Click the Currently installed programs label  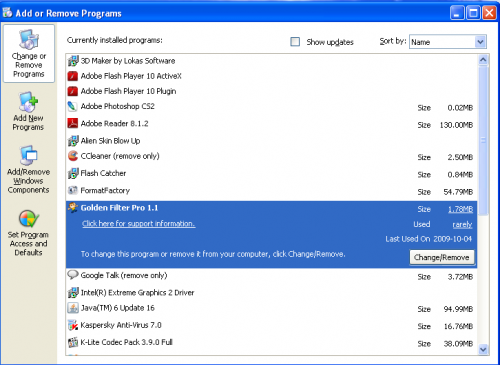pyautogui.click(x=115, y=40)
